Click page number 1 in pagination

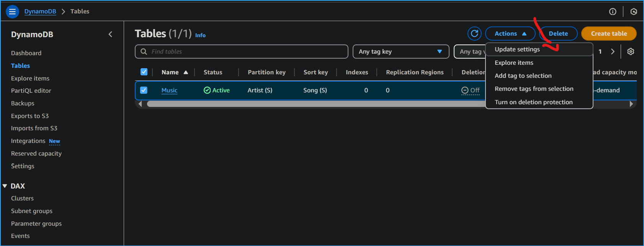point(600,51)
